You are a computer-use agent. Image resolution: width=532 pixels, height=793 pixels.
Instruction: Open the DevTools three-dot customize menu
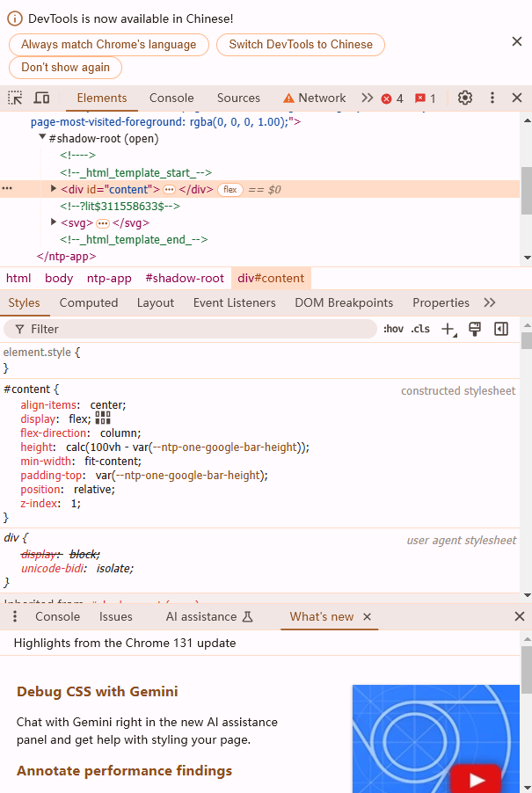click(x=492, y=98)
